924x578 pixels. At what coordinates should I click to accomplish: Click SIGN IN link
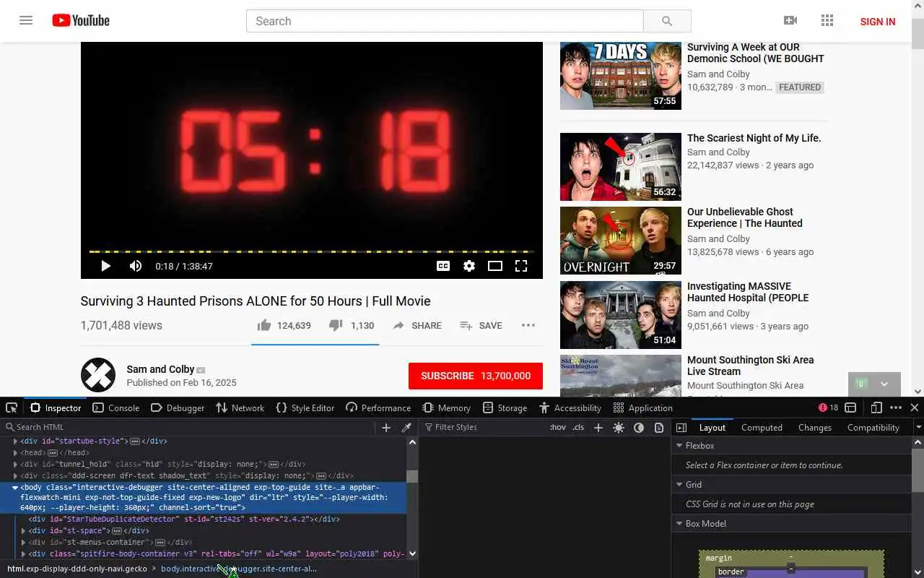tap(878, 22)
